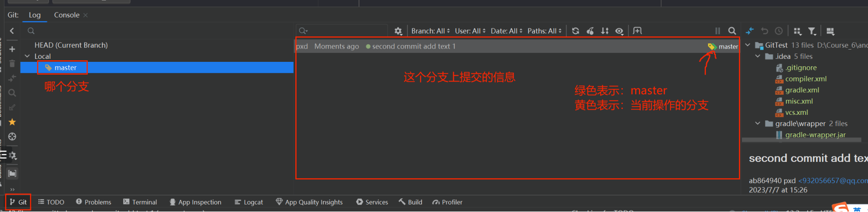This screenshot has height=212, width=868.
Task: Open branch panel settings gear in the left sidebar
Action: click(x=12, y=156)
